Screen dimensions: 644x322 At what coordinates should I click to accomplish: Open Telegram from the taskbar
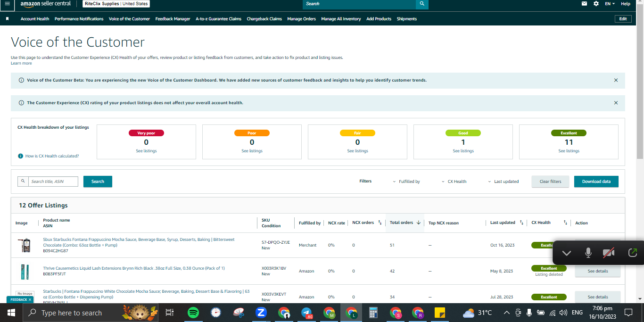306,313
